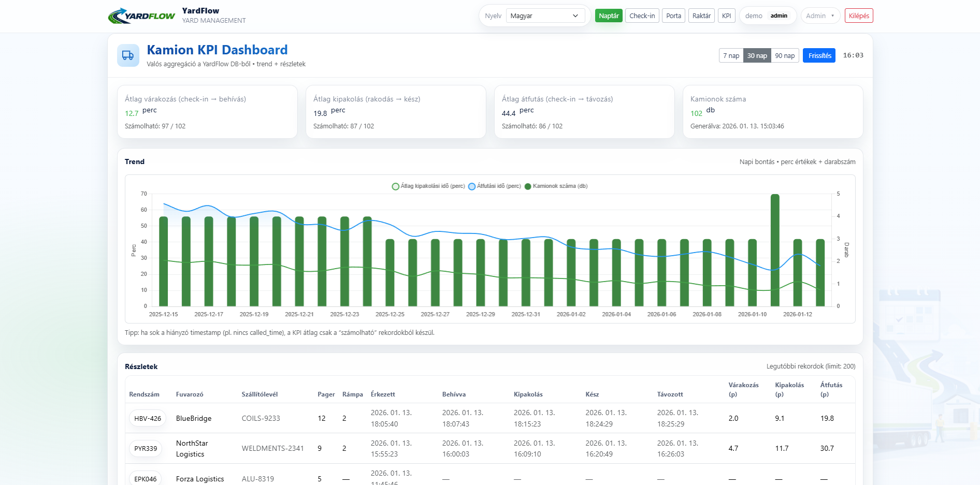
Task: Select the 7 nap range
Action: (731, 56)
